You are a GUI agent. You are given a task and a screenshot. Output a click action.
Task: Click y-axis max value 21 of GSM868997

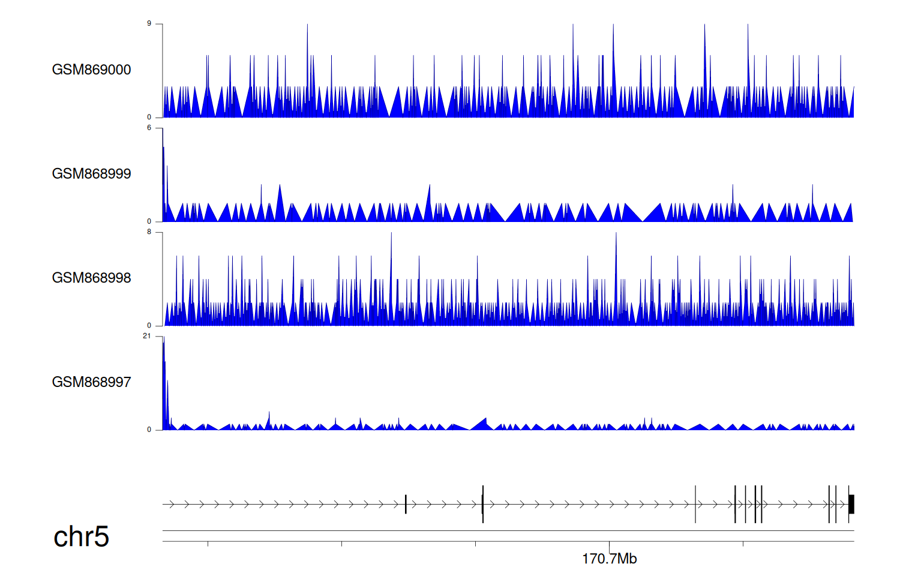147,336
